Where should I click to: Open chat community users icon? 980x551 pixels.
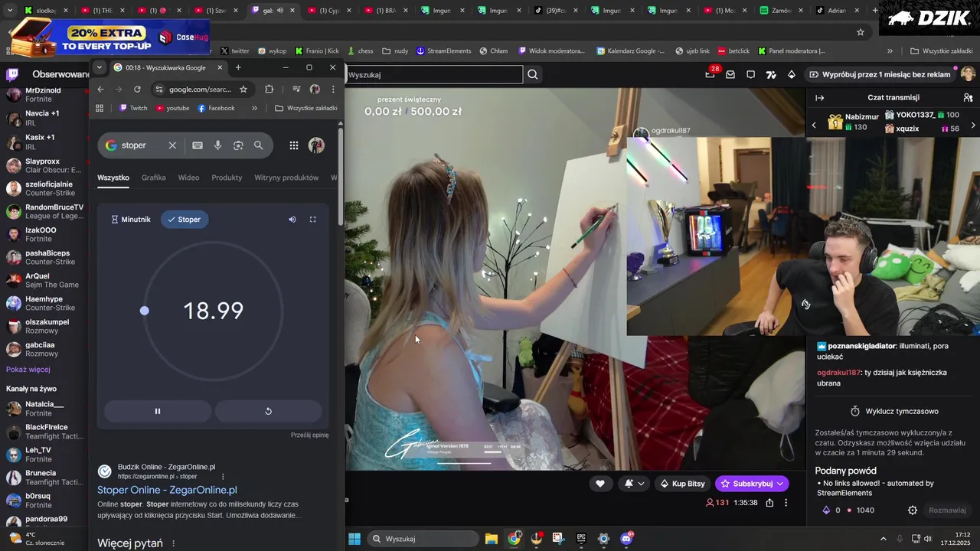click(968, 98)
